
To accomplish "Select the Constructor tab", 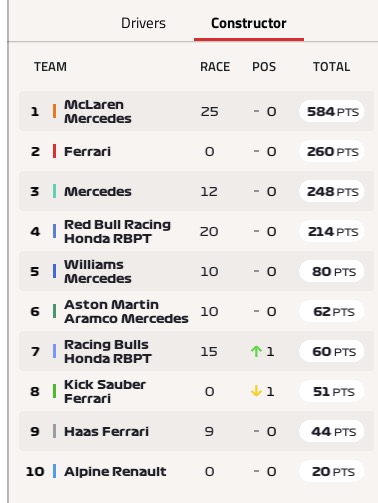I will 249,23.
